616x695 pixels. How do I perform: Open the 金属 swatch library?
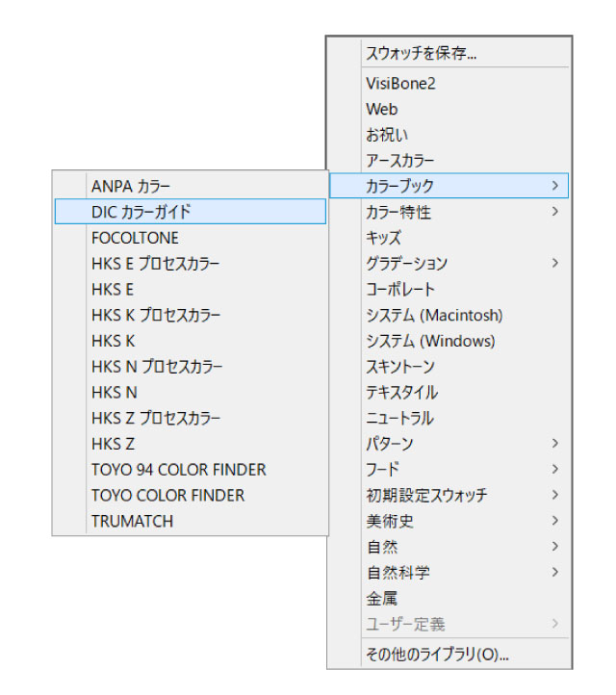pos(382,599)
